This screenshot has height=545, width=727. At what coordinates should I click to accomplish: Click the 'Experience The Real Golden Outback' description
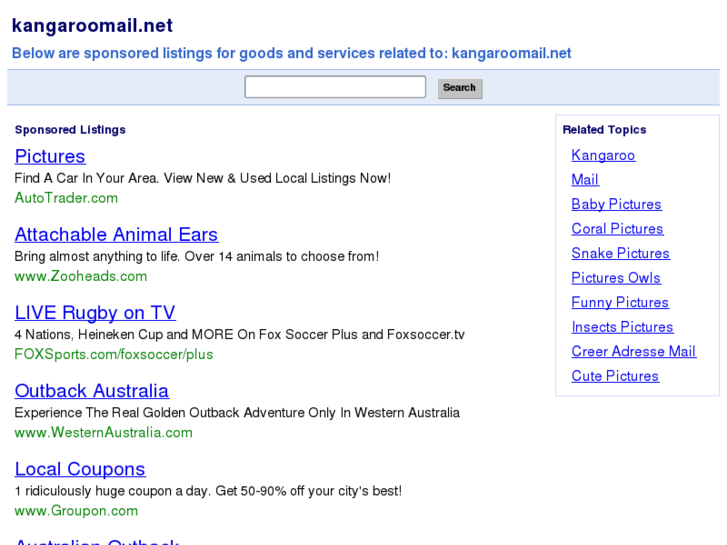click(x=237, y=413)
